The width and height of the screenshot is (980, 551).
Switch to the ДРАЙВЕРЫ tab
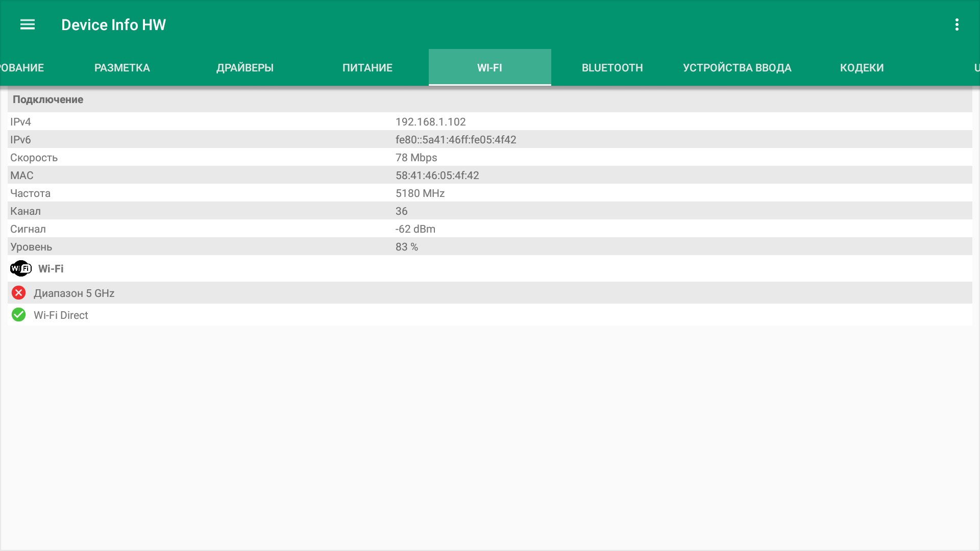(x=245, y=68)
